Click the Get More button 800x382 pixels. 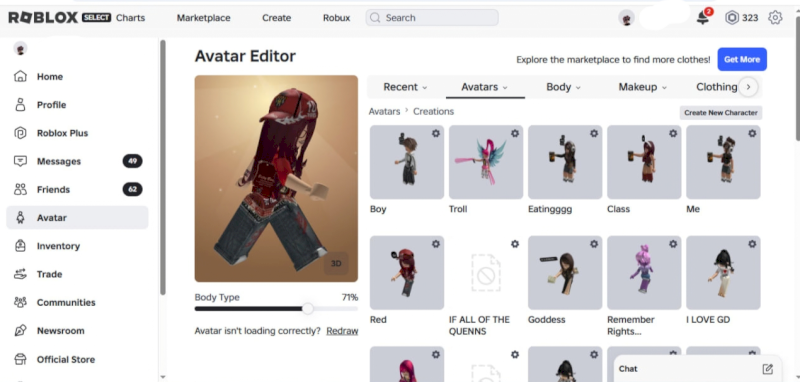[742, 59]
